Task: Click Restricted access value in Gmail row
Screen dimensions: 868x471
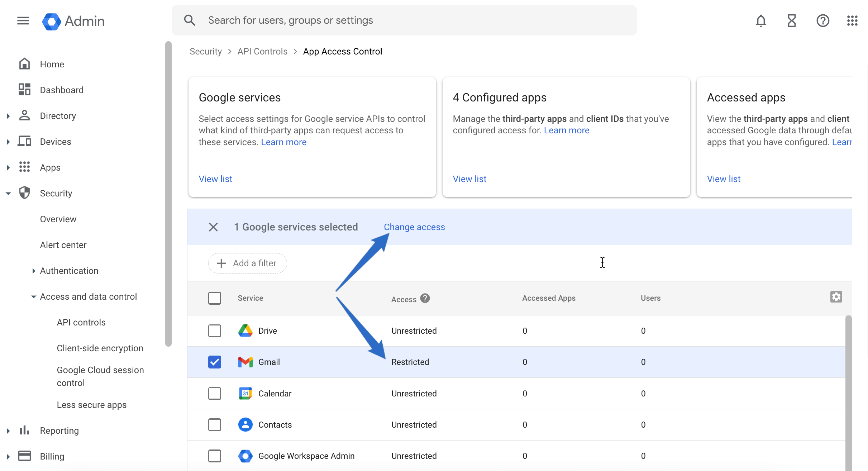Action: tap(410, 362)
